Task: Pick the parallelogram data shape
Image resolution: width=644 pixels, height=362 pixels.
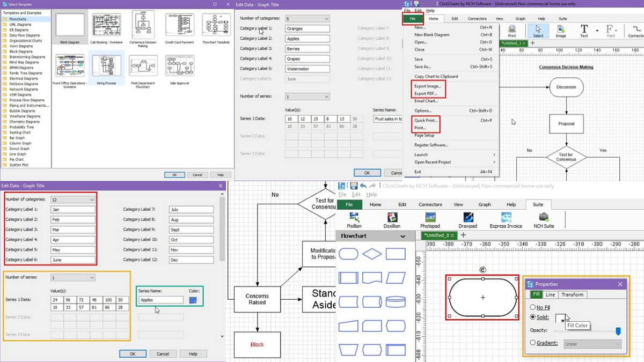Action: click(396, 277)
